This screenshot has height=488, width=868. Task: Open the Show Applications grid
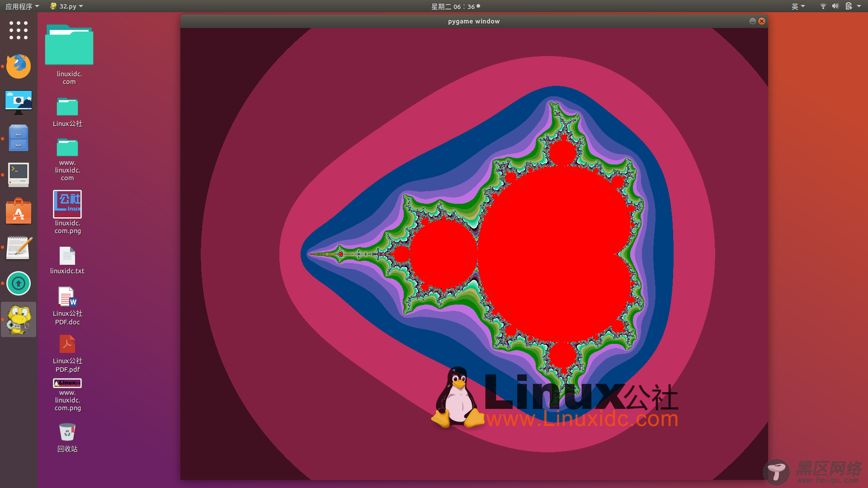(x=19, y=30)
